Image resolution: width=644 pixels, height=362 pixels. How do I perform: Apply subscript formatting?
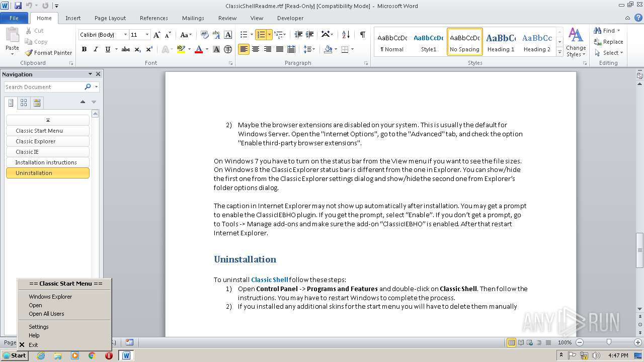138,49
